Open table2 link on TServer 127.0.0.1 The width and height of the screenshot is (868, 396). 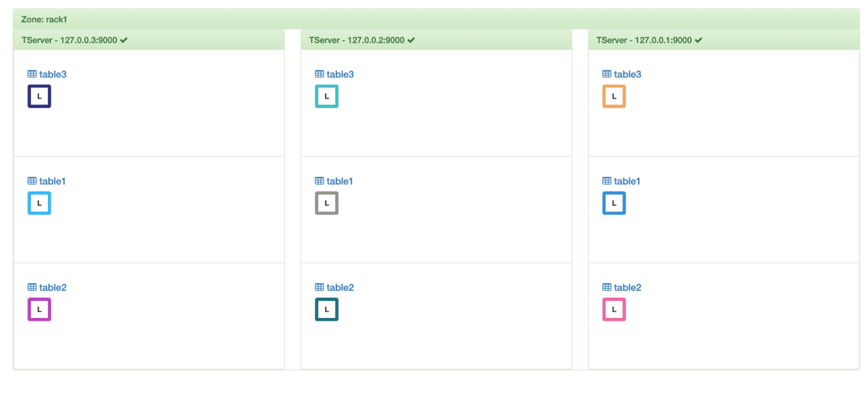(627, 288)
